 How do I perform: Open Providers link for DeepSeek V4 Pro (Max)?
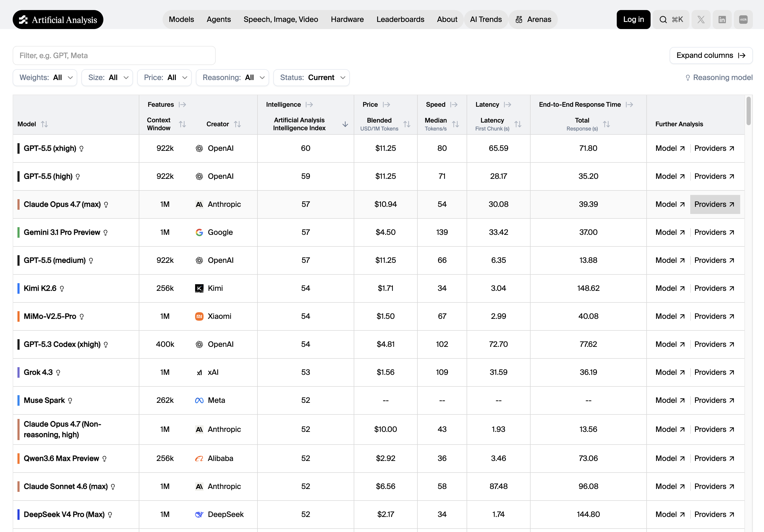tap(714, 514)
